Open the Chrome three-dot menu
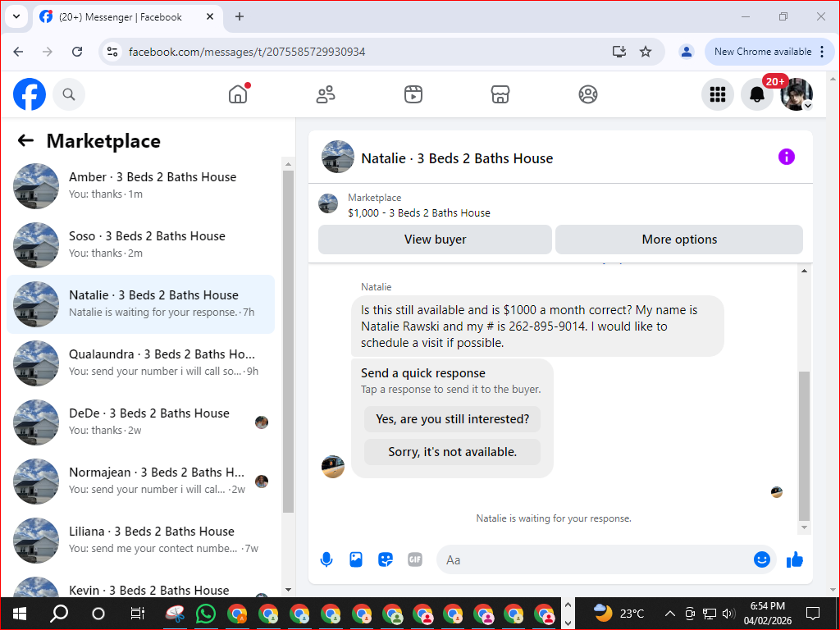The width and height of the screenshot is (840, 630). pyautogui.click(x=822, y=52)
